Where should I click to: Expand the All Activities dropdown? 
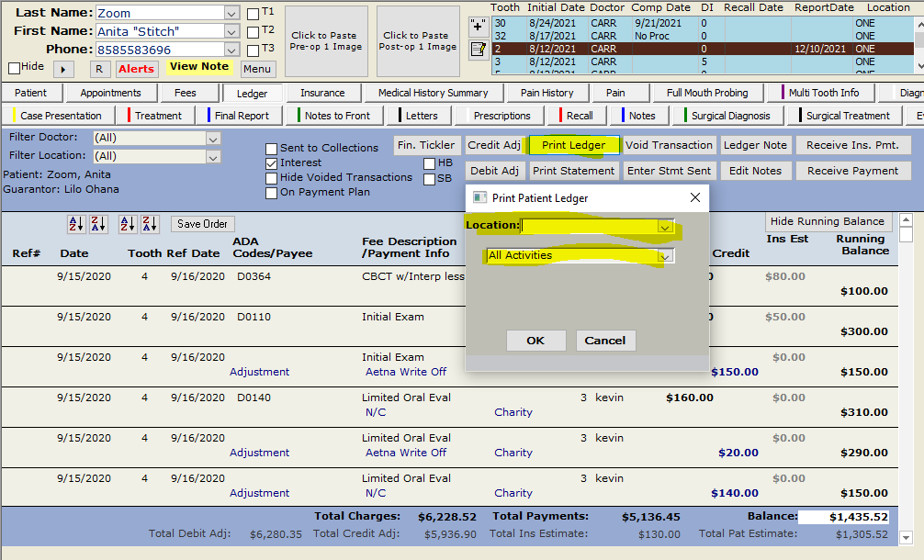tap(665, 256)
